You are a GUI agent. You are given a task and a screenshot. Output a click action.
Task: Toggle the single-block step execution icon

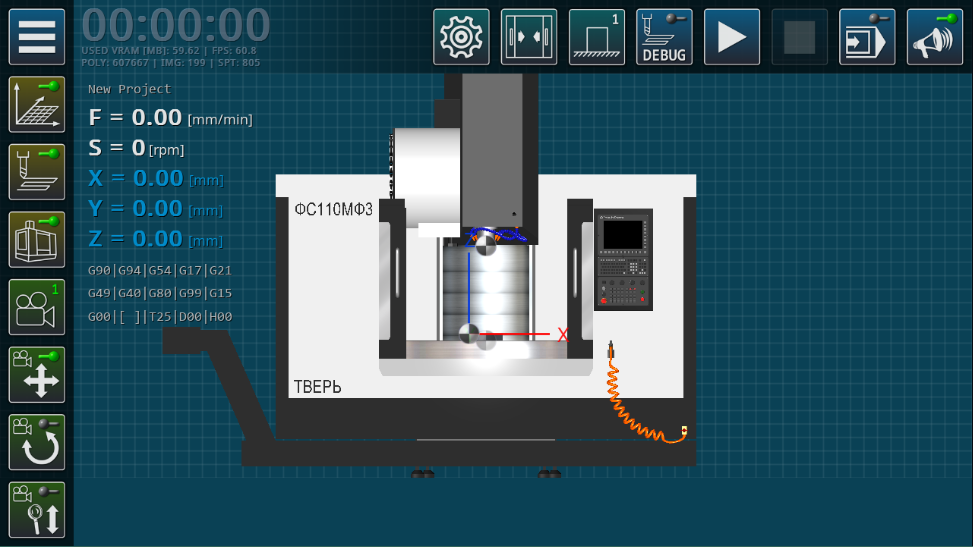[x=867, y=37]
